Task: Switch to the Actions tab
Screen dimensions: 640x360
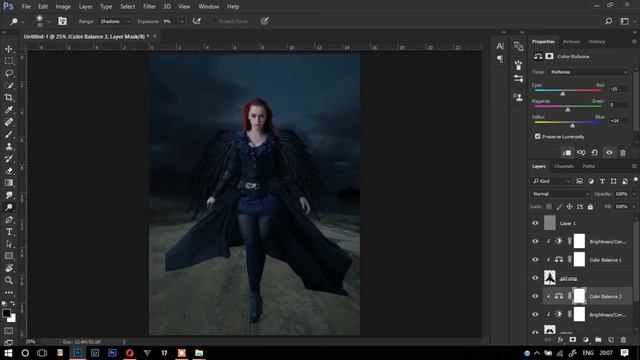Action: point(571,42)
